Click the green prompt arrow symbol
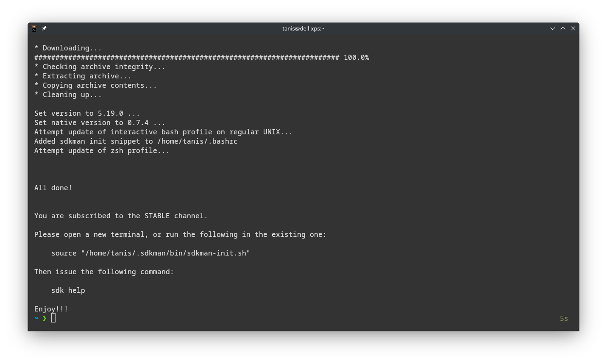This screenshot has height=364, width=607. 45,318
